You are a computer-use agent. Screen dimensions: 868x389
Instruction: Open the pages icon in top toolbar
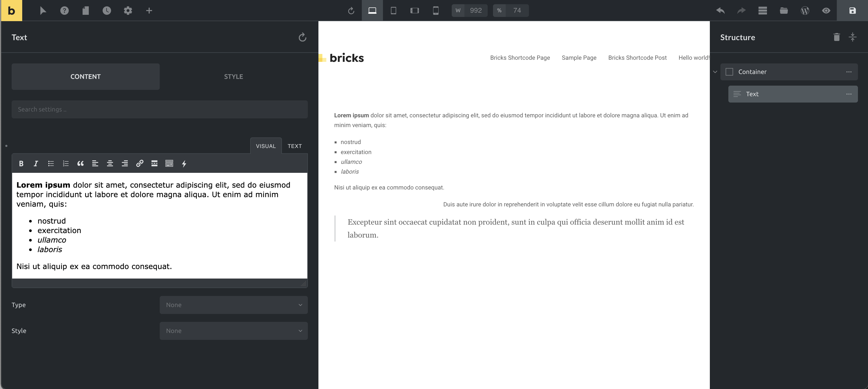tap(86, 11)
